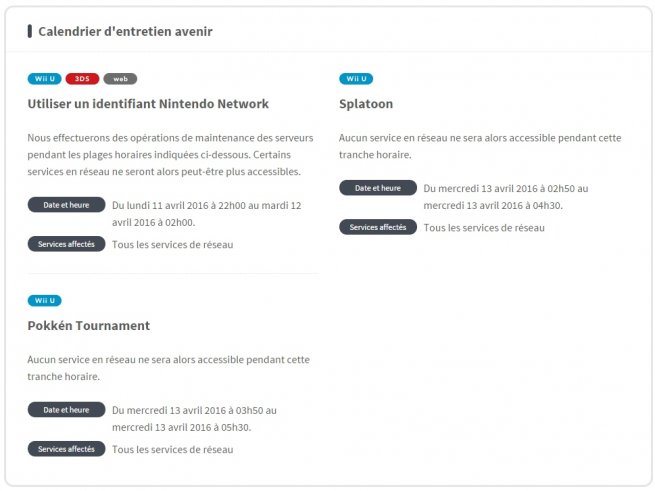Click the Wii U badge above Nintendo Network title
Viewport: 655px width, 491px height.
(45, 79)
